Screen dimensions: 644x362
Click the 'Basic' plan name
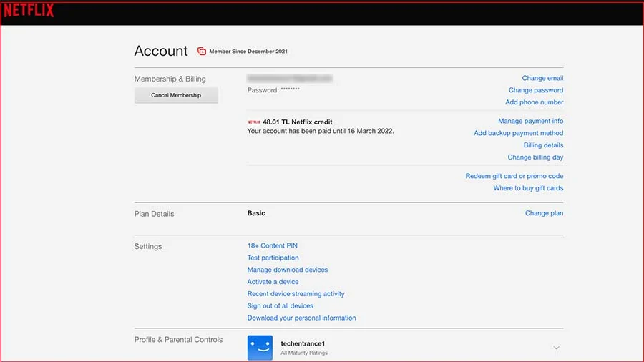256,213
